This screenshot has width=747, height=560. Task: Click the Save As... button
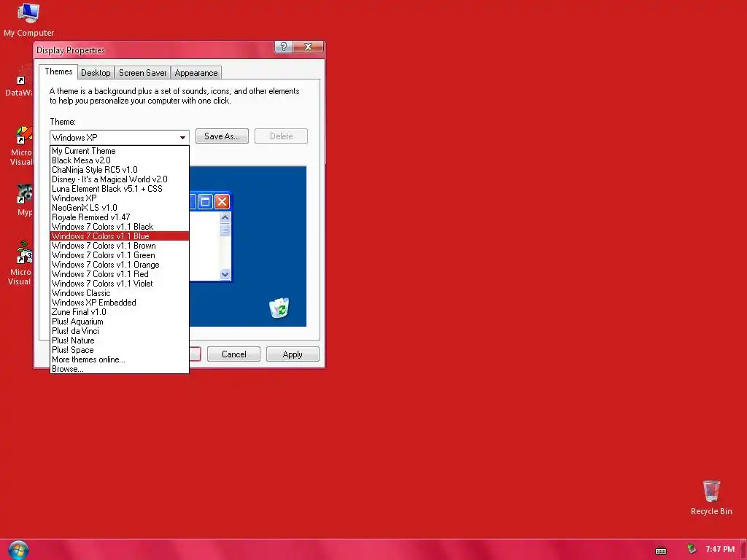[x=222, y=136]
